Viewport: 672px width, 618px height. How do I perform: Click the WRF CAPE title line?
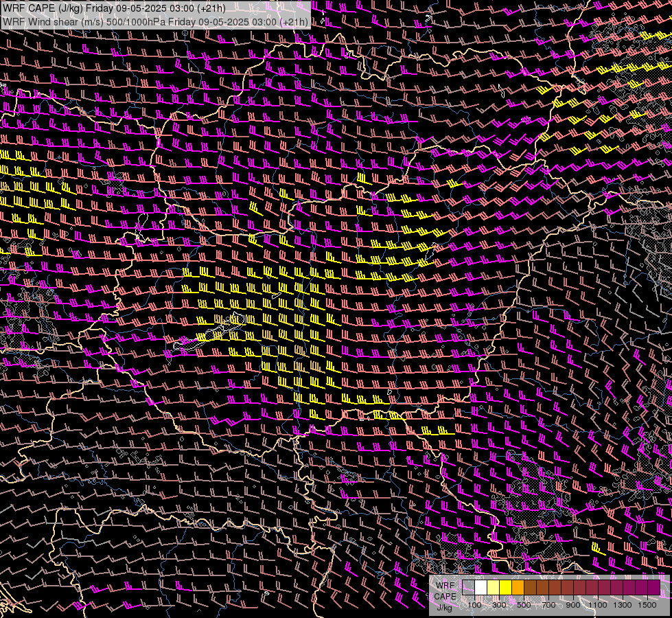(114, 8)
